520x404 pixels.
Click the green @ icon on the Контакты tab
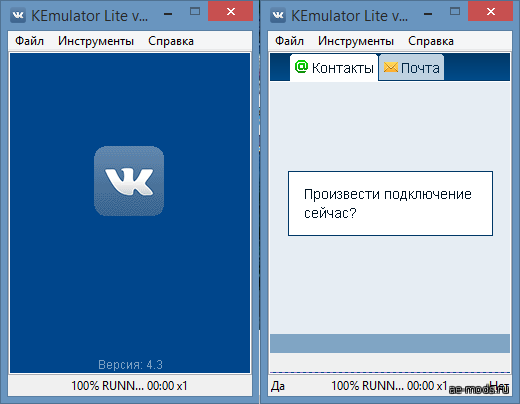301,66
